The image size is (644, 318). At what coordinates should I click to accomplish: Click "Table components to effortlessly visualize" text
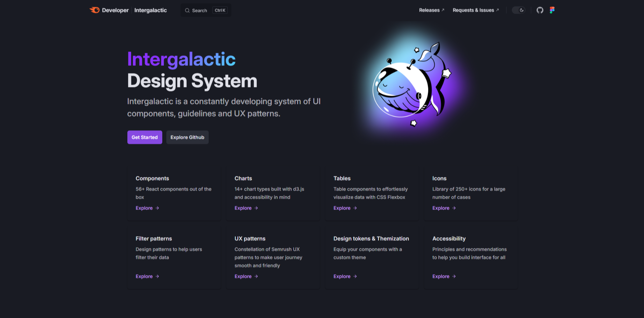click(371, 193)
